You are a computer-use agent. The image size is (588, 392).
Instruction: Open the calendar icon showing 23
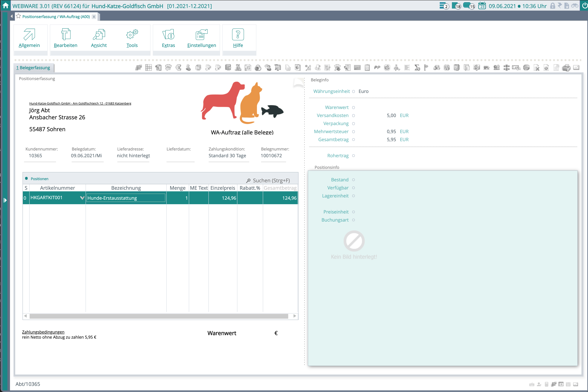482,6
